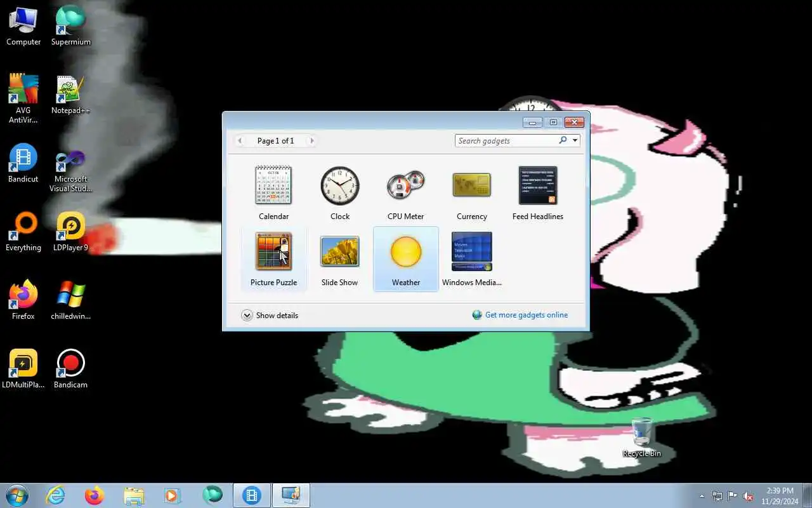Open Internet Explorer from the taskbar

pyautogui.click(x=56, y=495)
